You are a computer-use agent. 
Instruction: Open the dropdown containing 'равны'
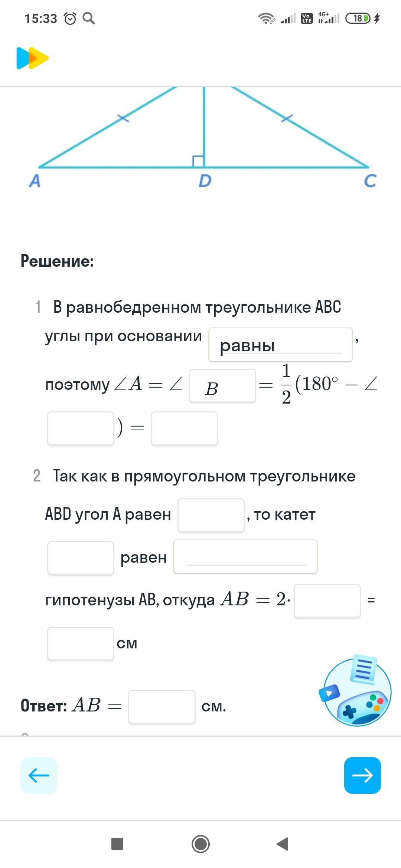tap(280, 345)
